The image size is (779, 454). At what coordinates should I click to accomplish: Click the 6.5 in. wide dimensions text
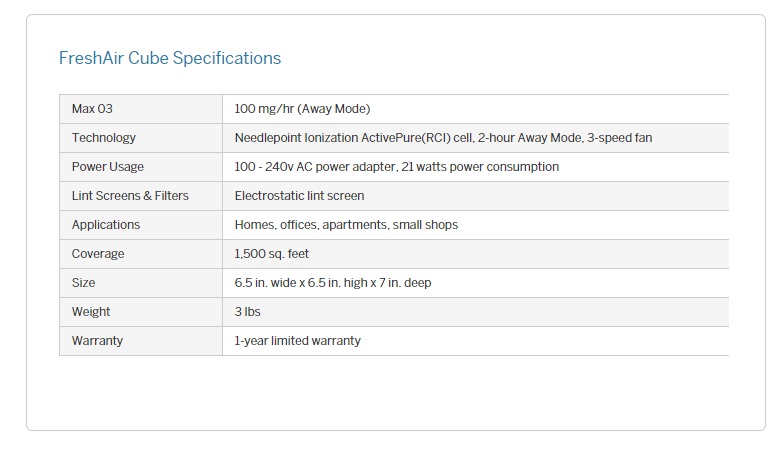pyautogui.click(x=333, y=283)
